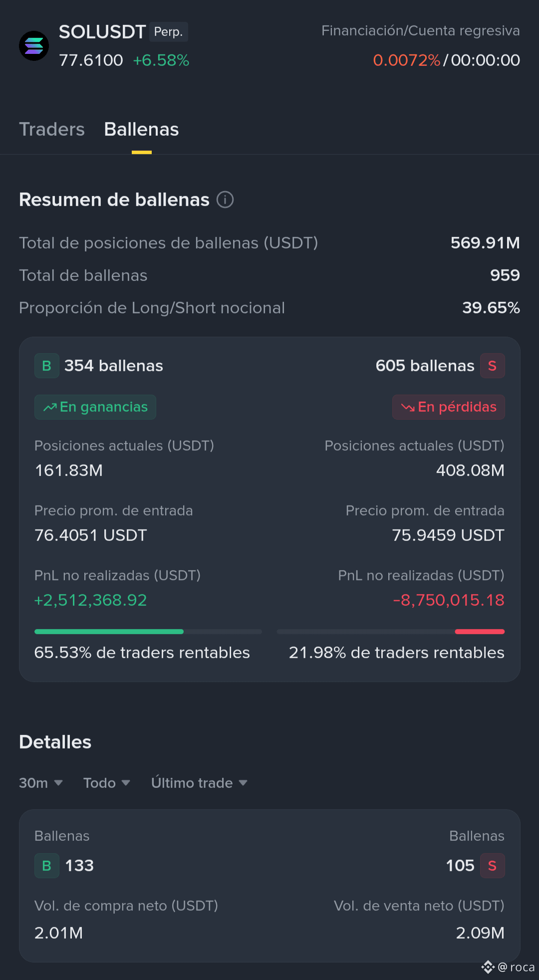Select the Ballenas tab
Viewport: 539px width, 980px height.
[142, 129]
